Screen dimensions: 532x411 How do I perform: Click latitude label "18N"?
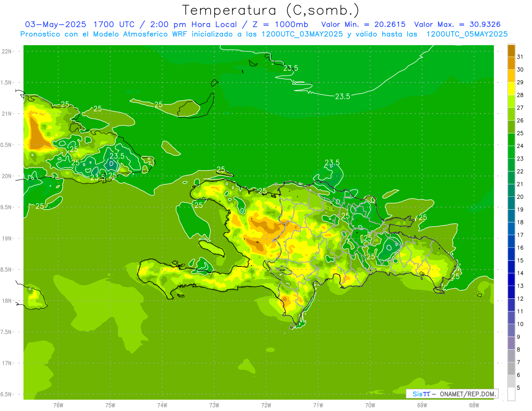[7, 301]
